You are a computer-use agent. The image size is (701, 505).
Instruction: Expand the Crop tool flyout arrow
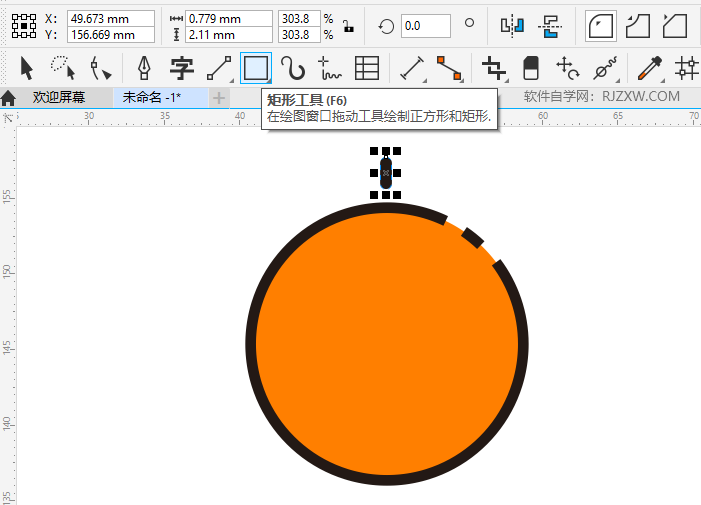[x=507, y=81]
